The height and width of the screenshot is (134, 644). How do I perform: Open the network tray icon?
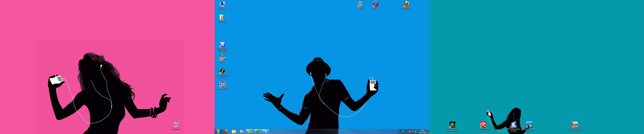click(413, 131)
